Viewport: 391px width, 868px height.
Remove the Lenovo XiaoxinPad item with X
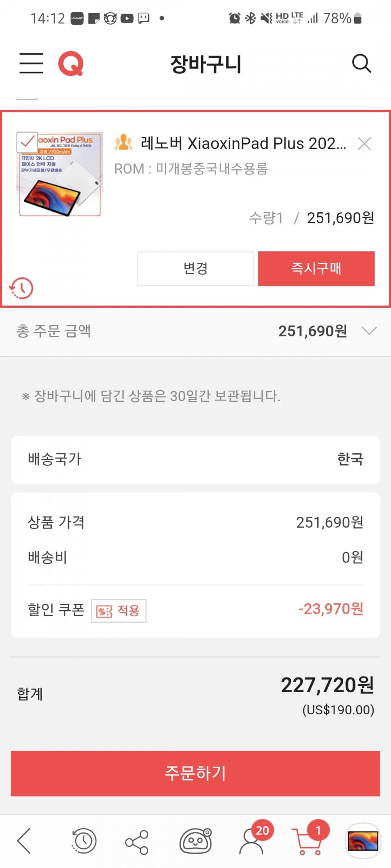(x=364, y=144)
